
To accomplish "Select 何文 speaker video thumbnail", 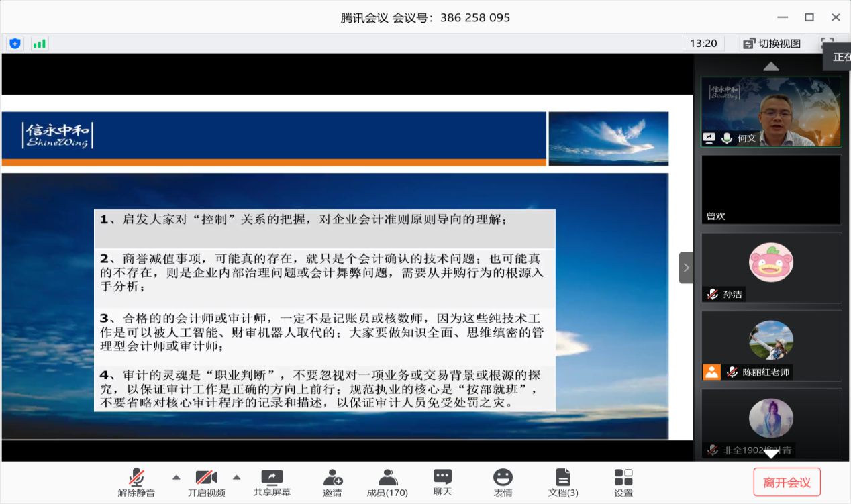I will point(771,111).
